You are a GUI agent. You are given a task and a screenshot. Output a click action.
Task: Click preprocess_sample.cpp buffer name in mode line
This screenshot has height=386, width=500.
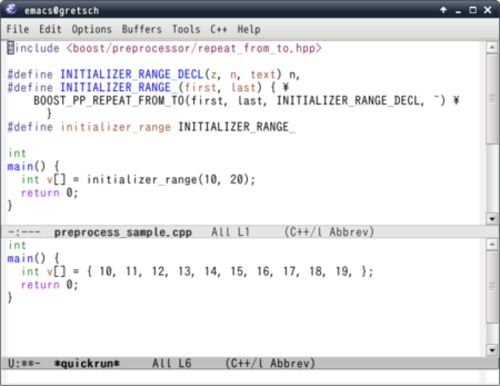(123, 232)
